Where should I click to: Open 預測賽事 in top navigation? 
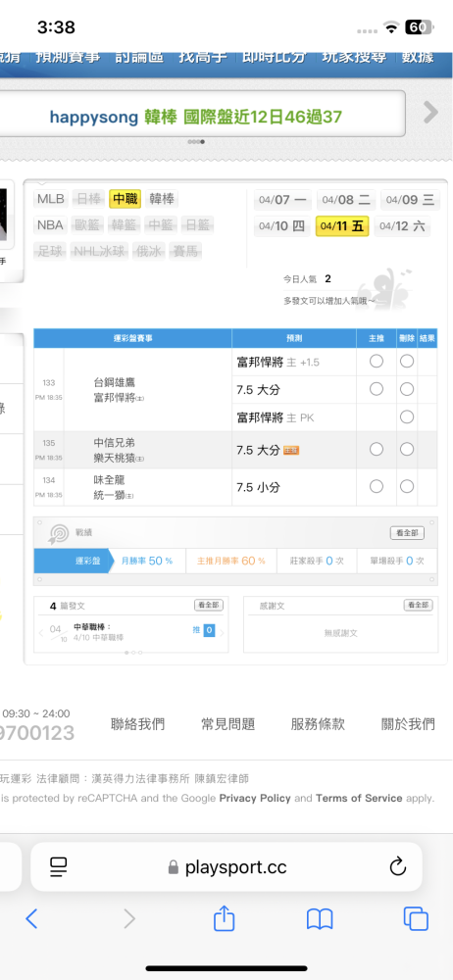[68, 57]
